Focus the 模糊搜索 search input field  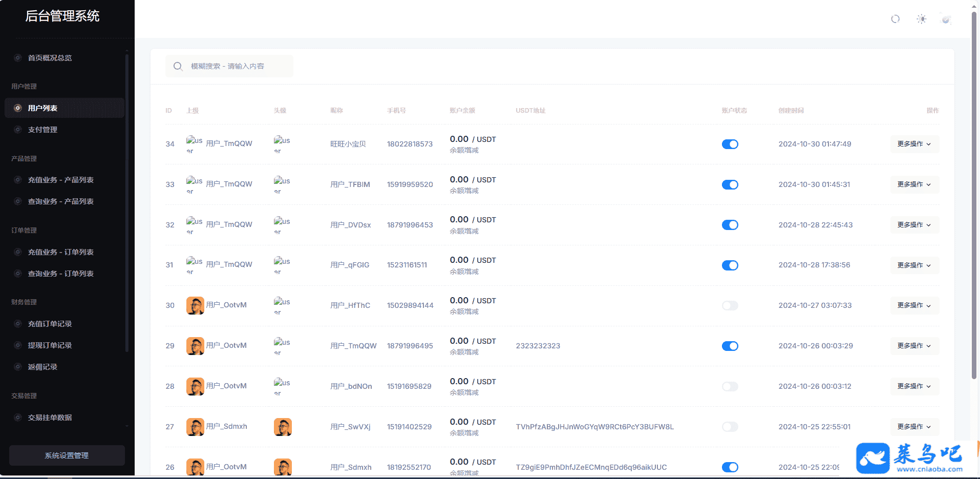coord(236,67)
